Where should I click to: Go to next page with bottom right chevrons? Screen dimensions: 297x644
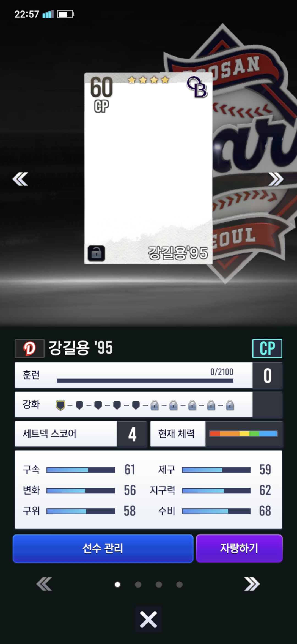click(252, 584)
